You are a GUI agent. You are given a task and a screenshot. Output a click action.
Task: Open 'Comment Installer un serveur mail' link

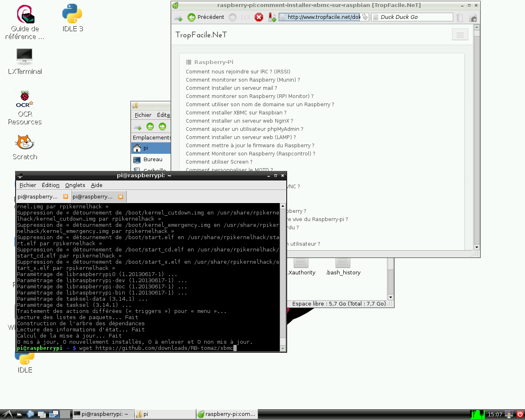(x=231, y=88)
